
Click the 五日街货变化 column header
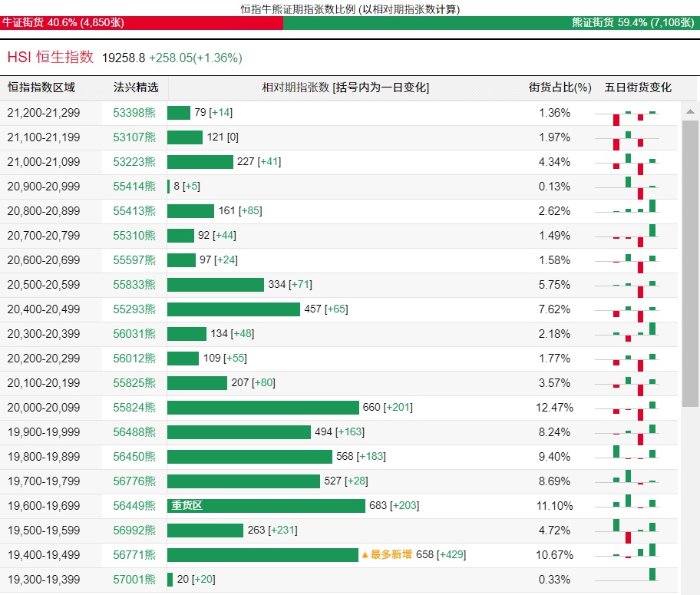point(638,88)
